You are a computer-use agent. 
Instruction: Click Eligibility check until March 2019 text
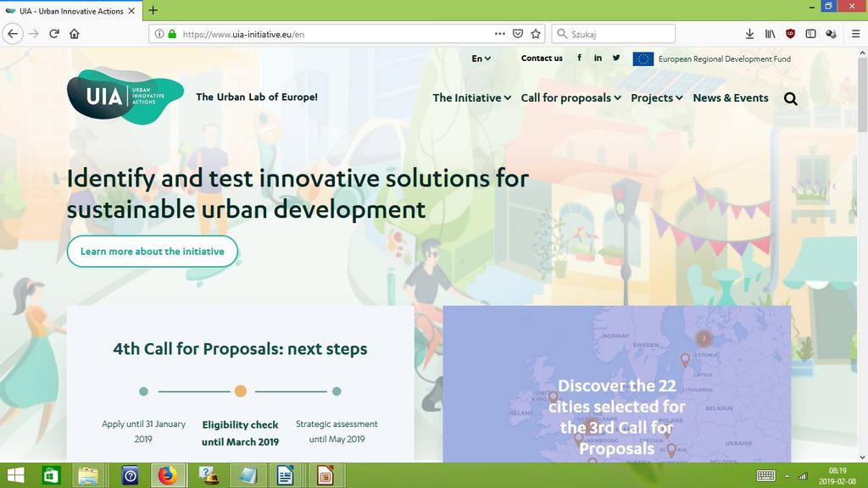[240, 433]
